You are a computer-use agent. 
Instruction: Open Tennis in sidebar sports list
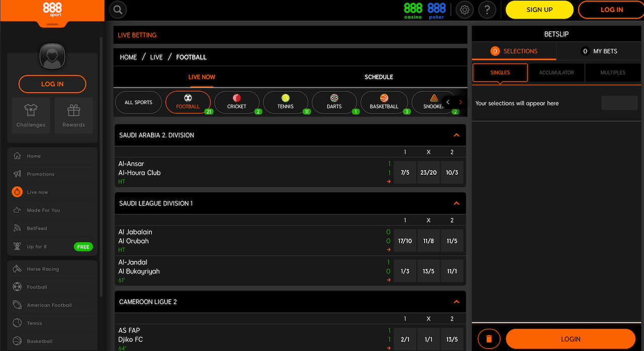coord(52,323)
